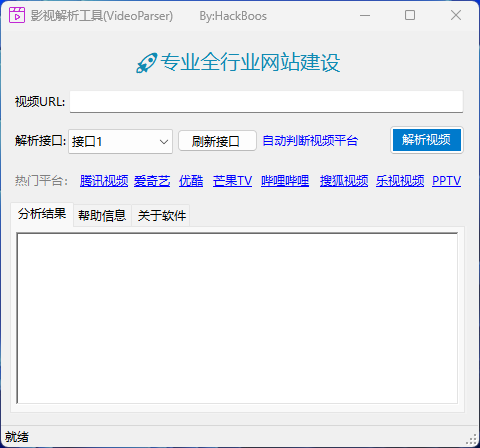Maximize the VideoParser window
This screenshot has width=480, height=448.
pyautogui.click(x=410, y=15)
